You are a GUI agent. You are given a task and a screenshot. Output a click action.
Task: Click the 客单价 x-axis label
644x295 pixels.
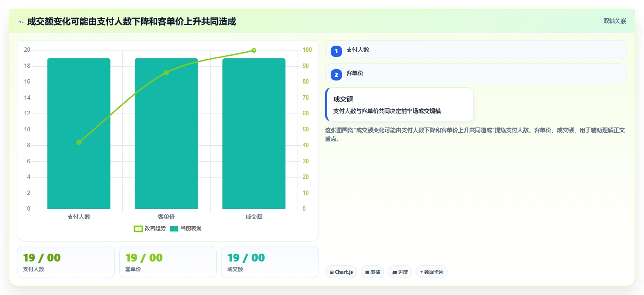(x=166, y=217)
